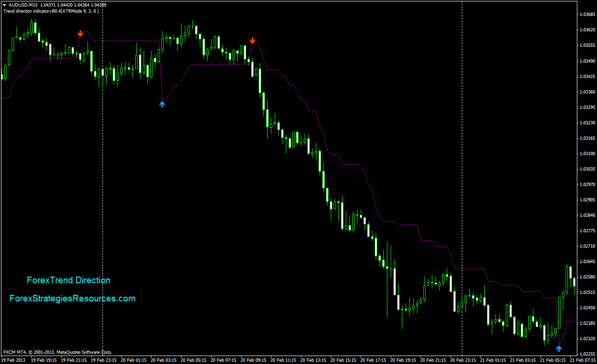Click the ForexStrategiesResources.com label
Viewport: 597px width, 364px height.
pos(73,298)
